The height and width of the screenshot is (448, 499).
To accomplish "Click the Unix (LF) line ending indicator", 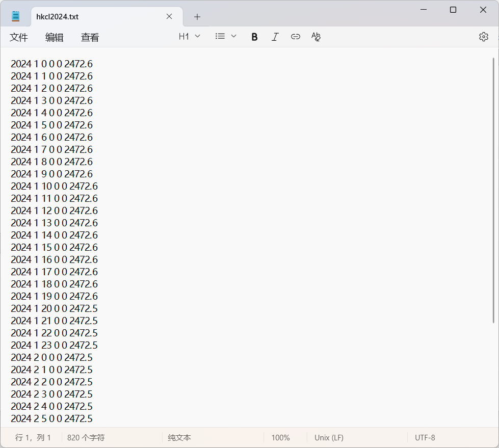I will point(329,438).
